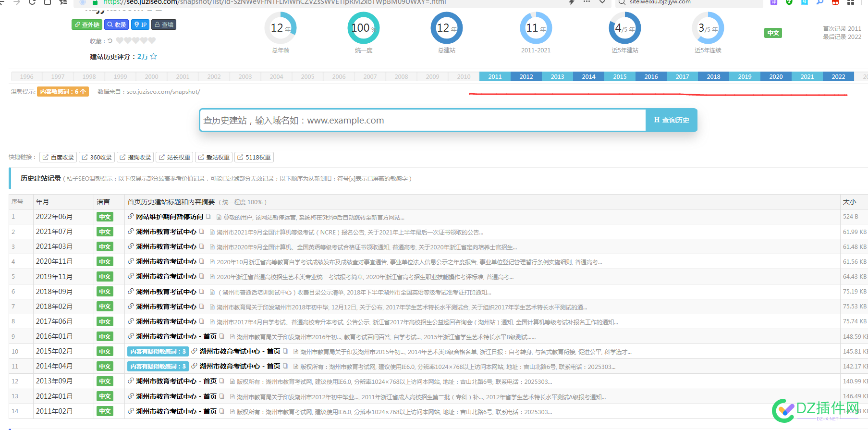The width and height of the screenshot is (868, 430).
Task: Click document icon in 2021年03月 row
Action: coord(212,247)
